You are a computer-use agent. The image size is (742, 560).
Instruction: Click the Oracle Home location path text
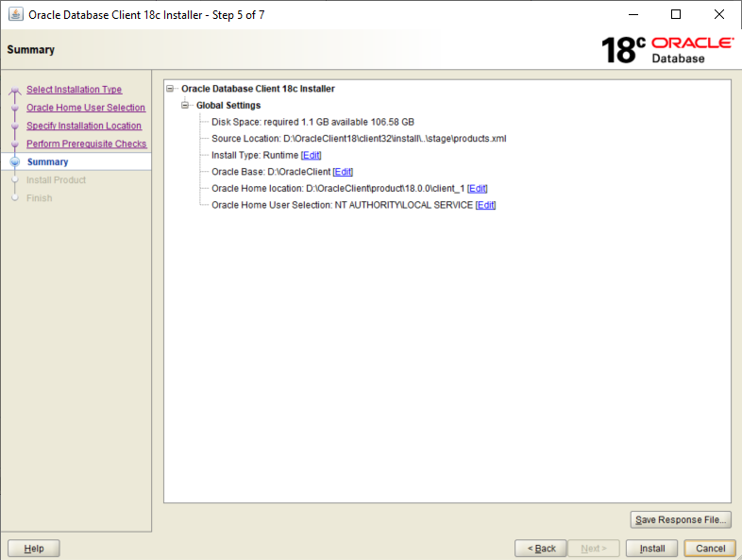[x=385, y=189]
